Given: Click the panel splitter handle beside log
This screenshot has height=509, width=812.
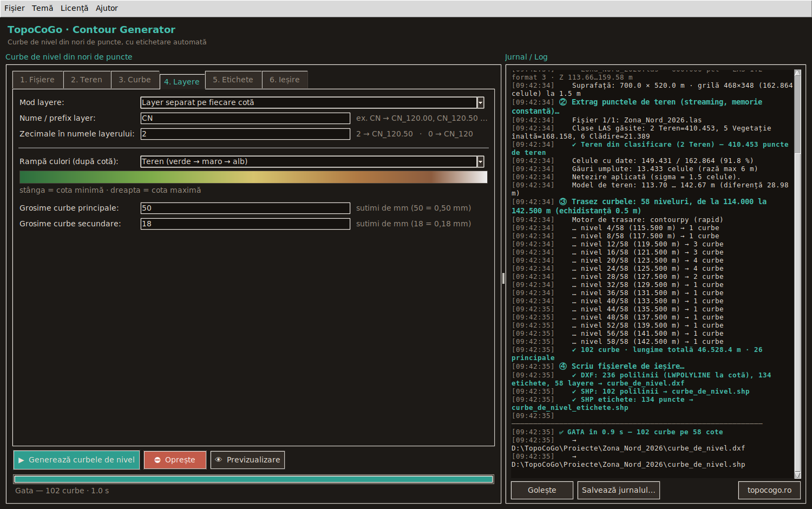Looking at the screenshot, I should click(503, 278).
